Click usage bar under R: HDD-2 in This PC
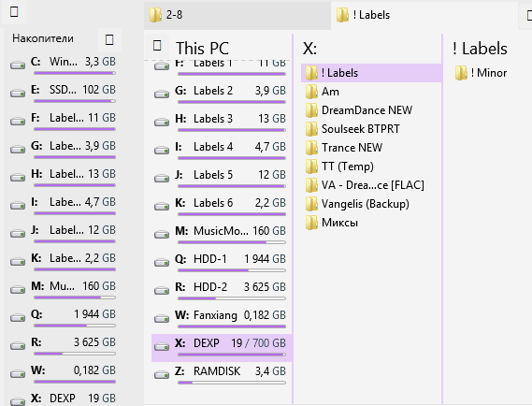The image size is (532, 406). pyautogui.click(x=232, y=298)
